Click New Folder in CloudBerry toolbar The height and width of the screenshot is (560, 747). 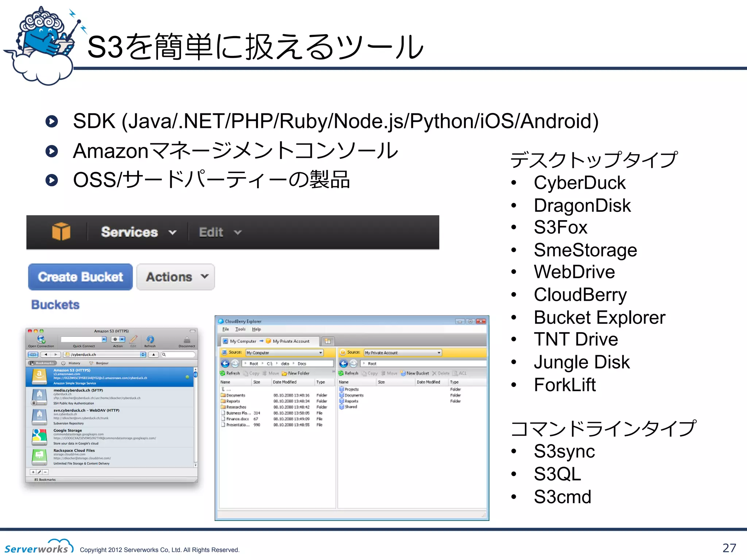[x=296, y=373]
